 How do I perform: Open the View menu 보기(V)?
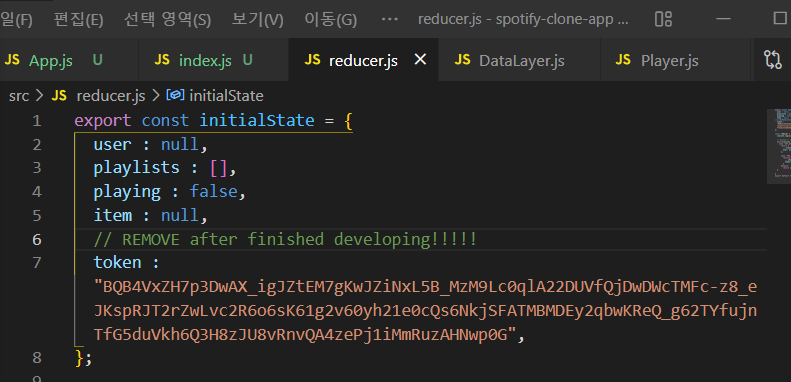[x=257, y=20]
